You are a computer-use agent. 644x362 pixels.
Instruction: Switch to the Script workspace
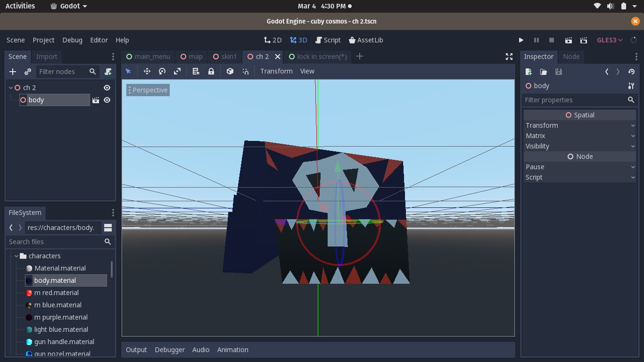328,40
